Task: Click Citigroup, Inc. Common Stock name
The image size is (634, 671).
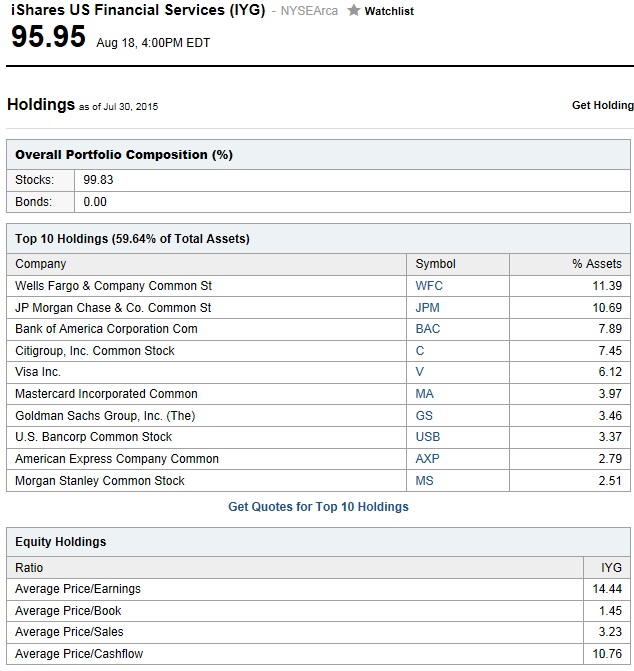Action: click(95, 351)
